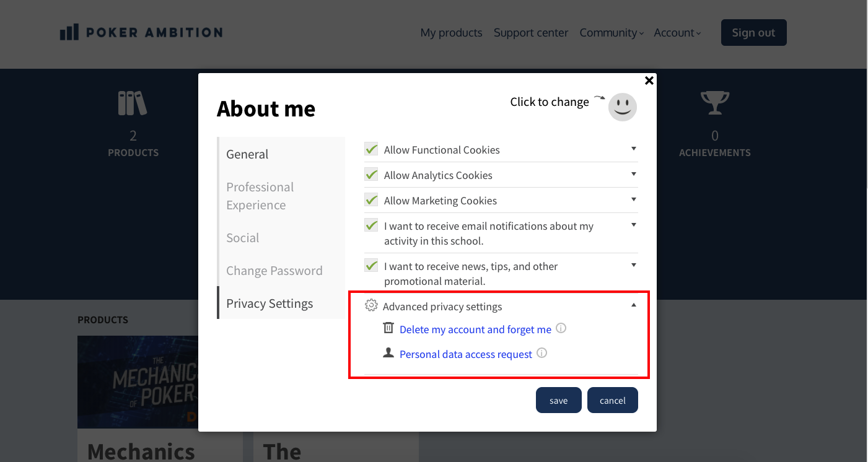Expand the Allow Functional Cookies details arrow

(x=633, y=149)
